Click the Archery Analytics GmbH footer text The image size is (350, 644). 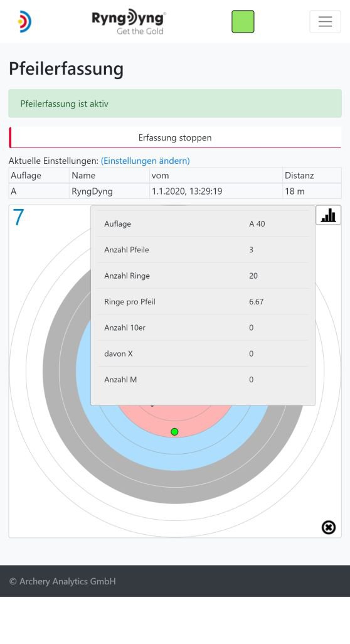(x=62, y=581)
